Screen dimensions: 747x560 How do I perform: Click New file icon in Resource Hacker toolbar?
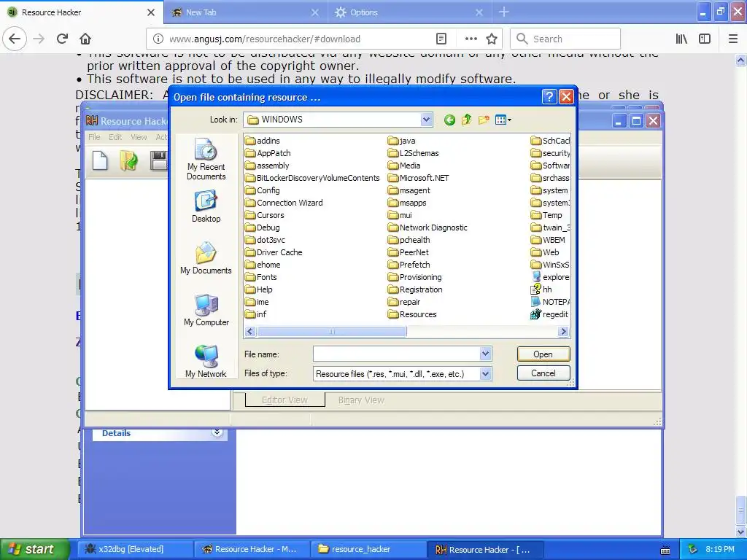(x=99, y=160)
